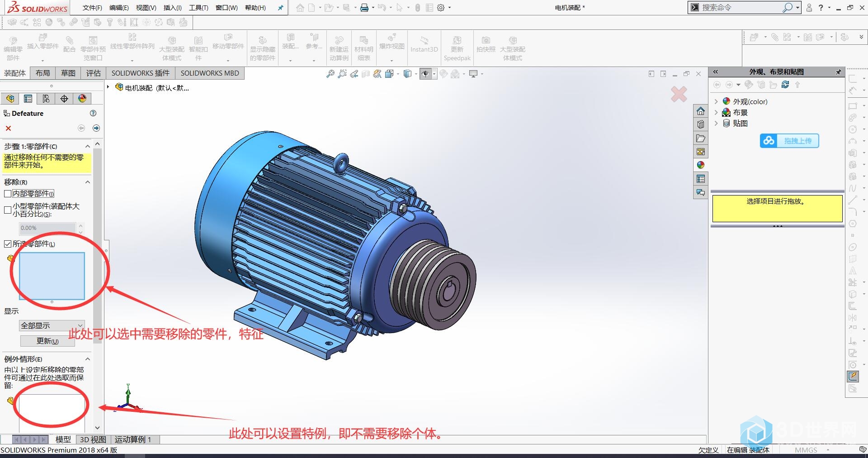The width and height of the screenshot is (868, 458).
Task: Open the DisplayManager color ball tab
Action: point(82,99)
